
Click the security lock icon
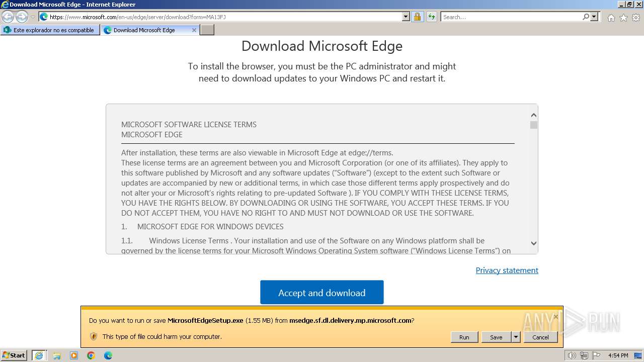click(417, 17)
